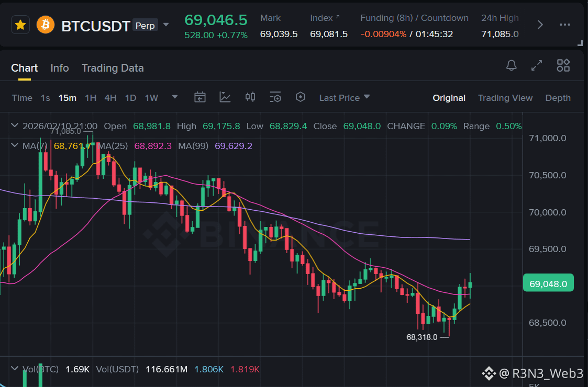Switch to the Info tab

point(60,68)
